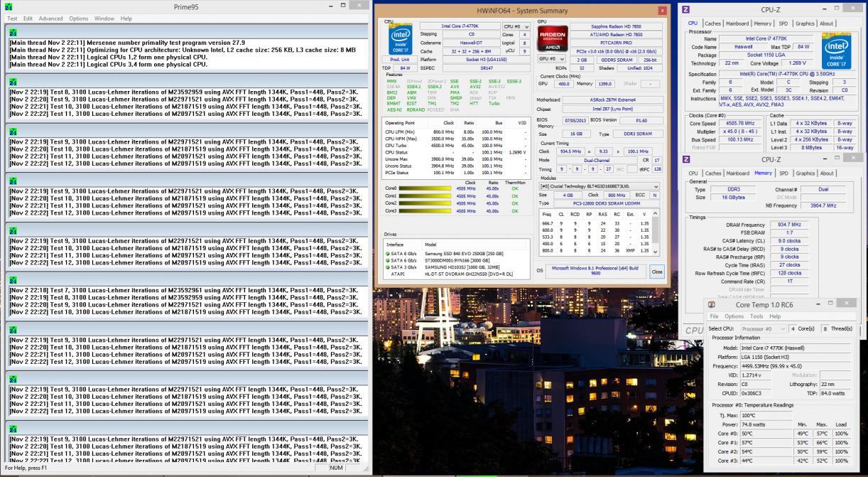Click the Sapphire Radeon HD 7850 GPU name

[617, 26]
